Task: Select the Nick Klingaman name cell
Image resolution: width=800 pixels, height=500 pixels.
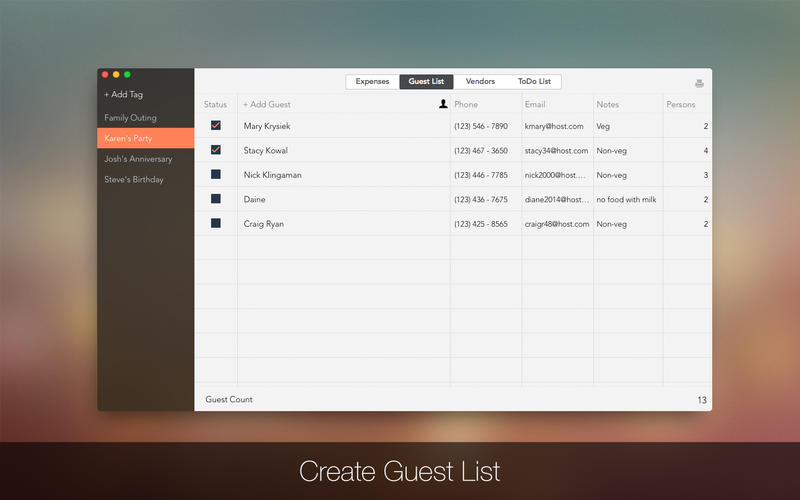Action: pyautogui.click(x=344, y=174)
